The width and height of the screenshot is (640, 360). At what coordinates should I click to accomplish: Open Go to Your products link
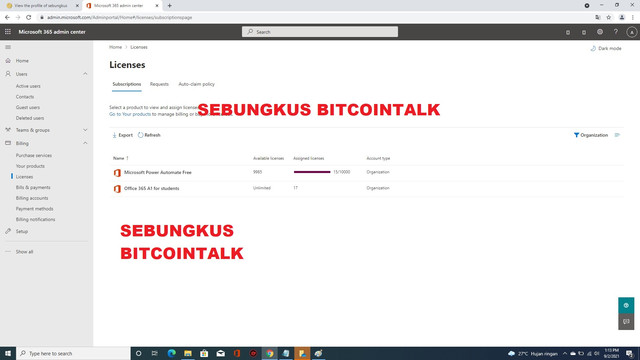pos(130,114)
